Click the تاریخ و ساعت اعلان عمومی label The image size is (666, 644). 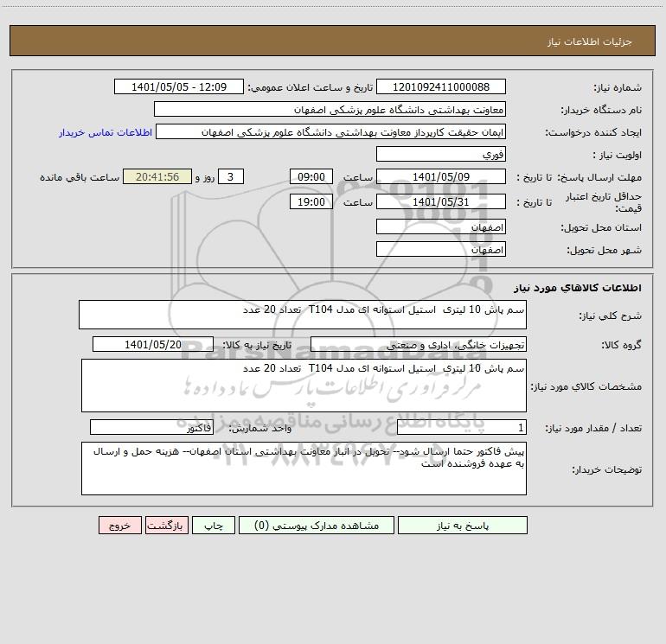(311, 87)
